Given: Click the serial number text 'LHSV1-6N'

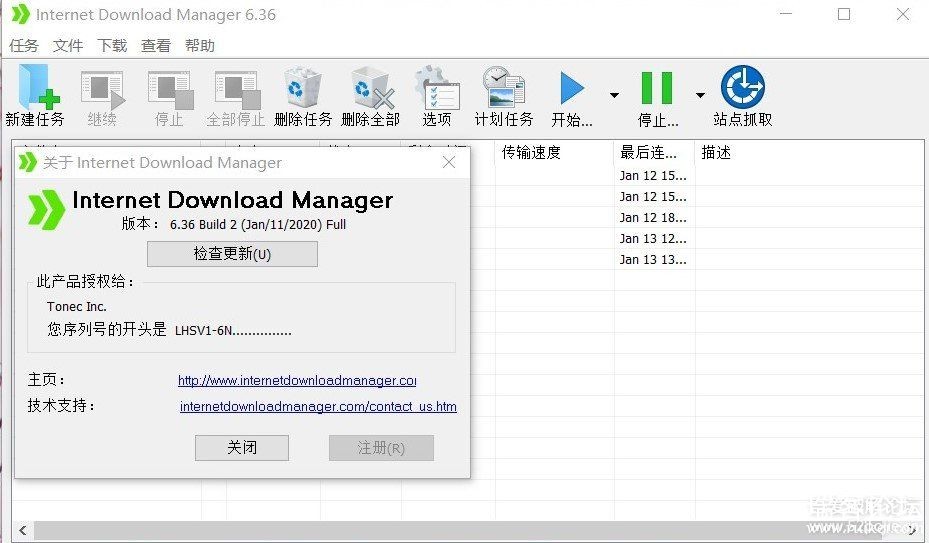Looking at the screenshot, I should (x=204, y=330).
